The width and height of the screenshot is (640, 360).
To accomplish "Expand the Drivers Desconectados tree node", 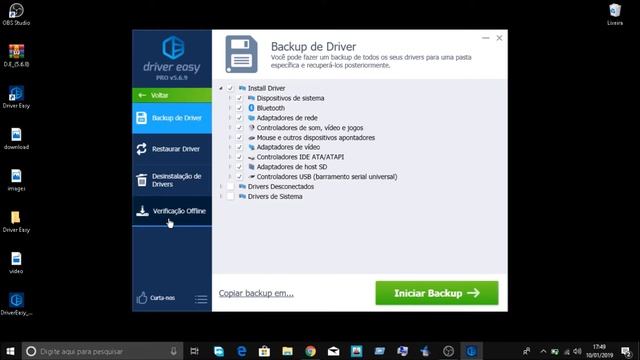I will [x=221, y=187].
